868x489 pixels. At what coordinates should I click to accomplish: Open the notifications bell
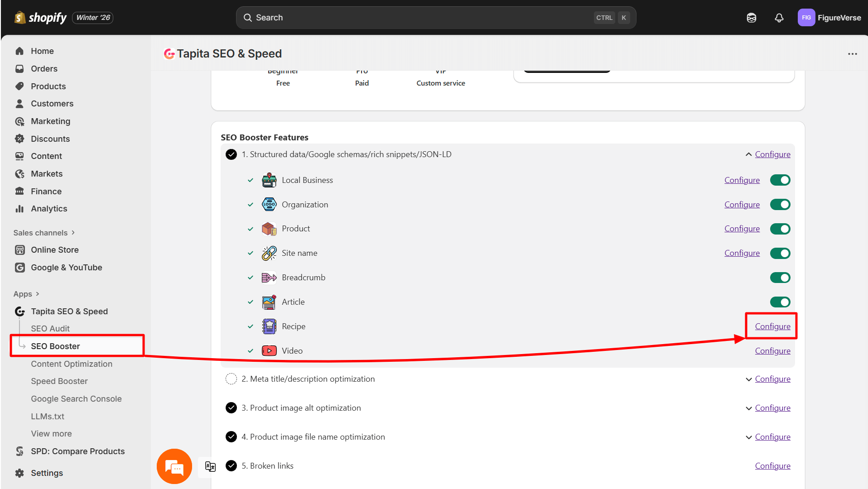point(779,18)
